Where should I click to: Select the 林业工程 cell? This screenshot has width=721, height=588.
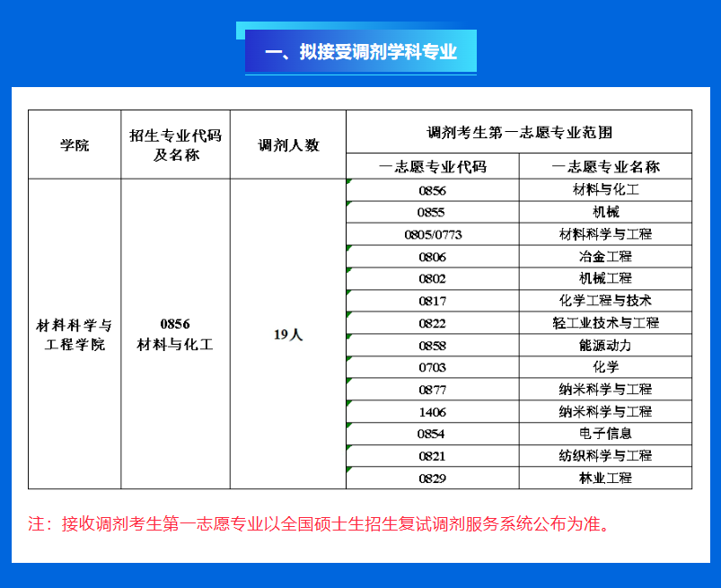[605, 478]
